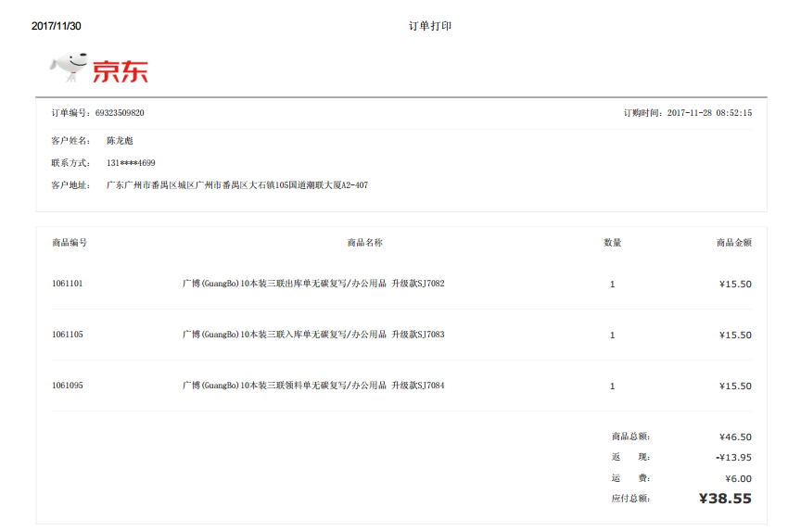Click the 商品金额 column header
This screenshot has height=532, width=788.
(x=733, y=243)
